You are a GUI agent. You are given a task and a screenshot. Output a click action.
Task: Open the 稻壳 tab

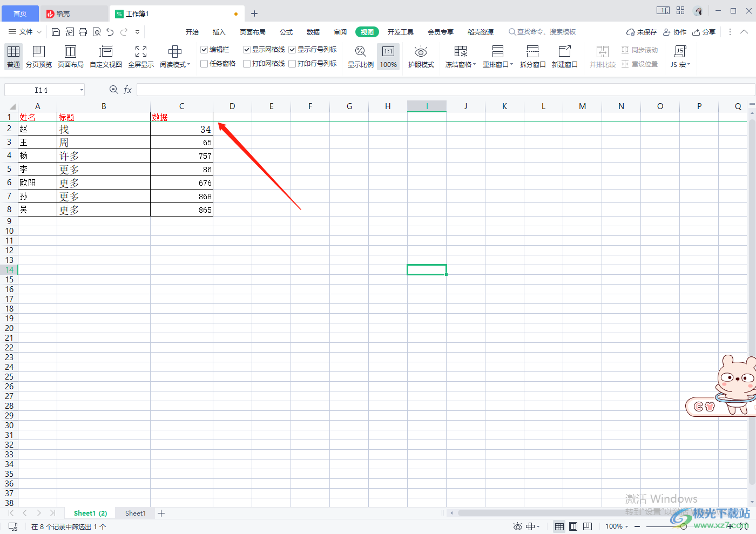coord(74,13)
